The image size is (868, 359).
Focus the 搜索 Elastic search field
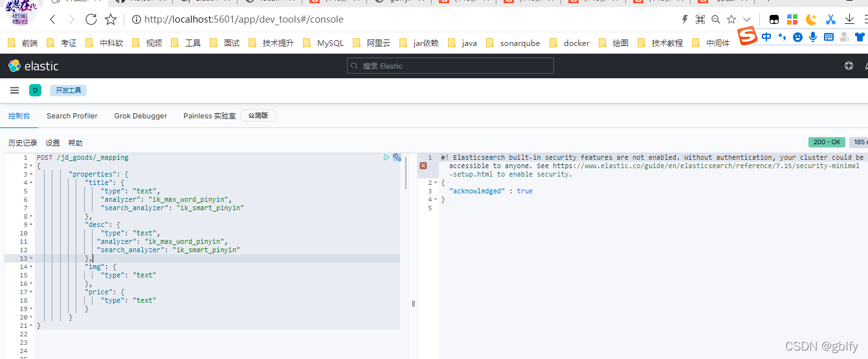pos(451,66)
